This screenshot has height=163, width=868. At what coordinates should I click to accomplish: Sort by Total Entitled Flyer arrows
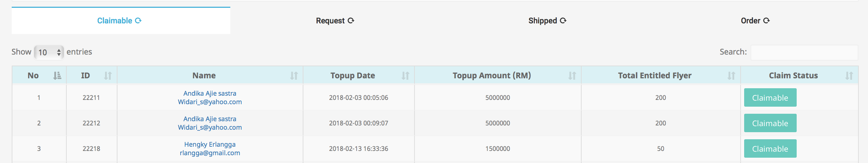click(731, 75)
